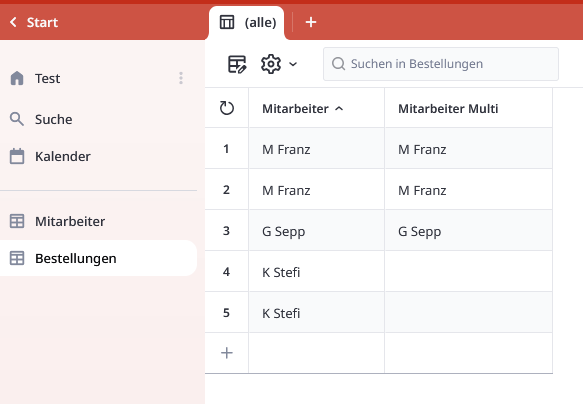Image resolution: width=583 pixels, height=404 pixels.
Task: Open the gear settings icon
Action: tap(271, 64)
